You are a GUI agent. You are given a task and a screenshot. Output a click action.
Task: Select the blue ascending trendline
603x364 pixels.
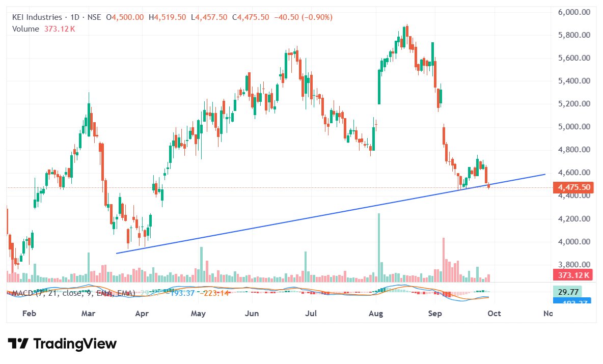[331, 214]
